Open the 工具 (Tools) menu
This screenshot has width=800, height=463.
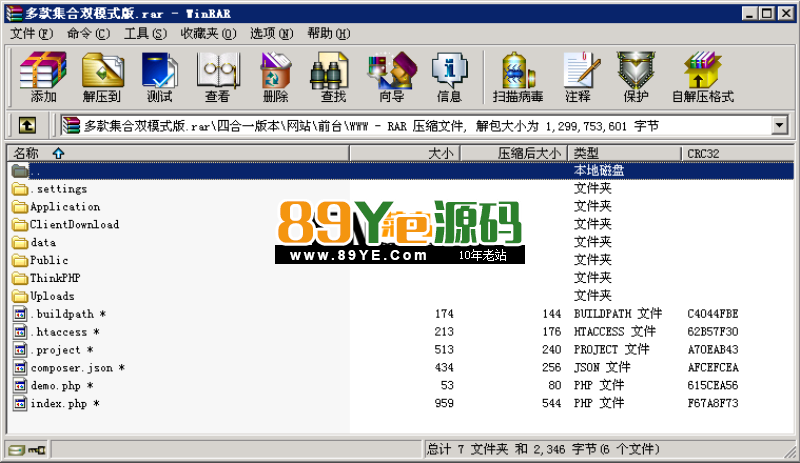[145, 33]
